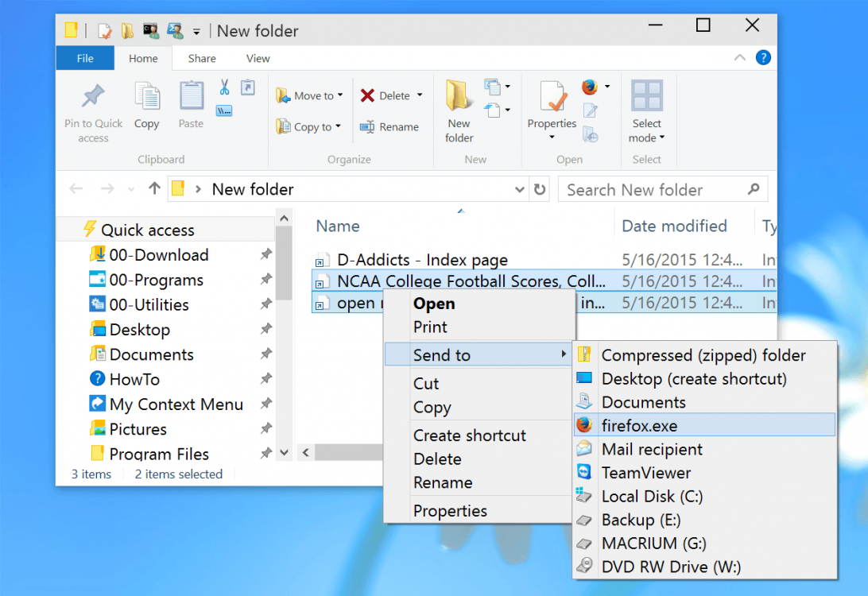Click Properties icon in quick access toolbar

pos(105,31)
